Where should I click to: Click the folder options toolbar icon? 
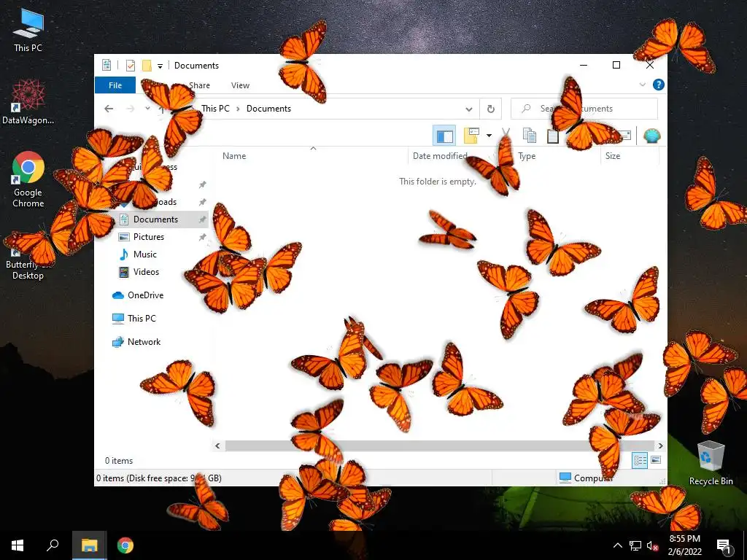tap(471, 136)
